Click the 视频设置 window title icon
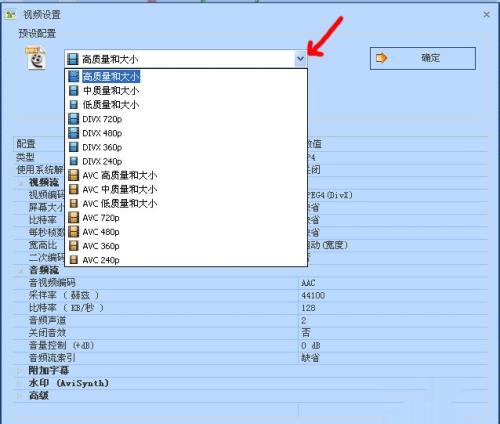500x424 pixels. coord(11,15)
